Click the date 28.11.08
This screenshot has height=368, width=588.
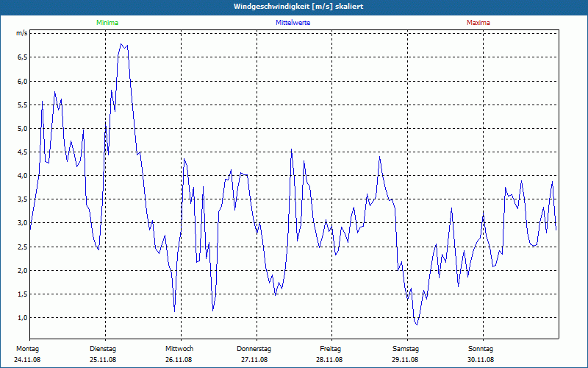pos(329,360)
